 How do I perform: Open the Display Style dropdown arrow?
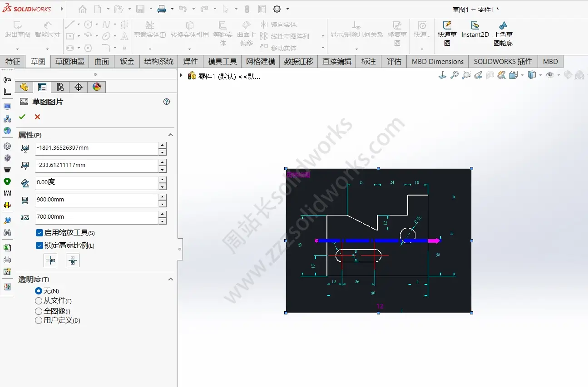[540, 75]
